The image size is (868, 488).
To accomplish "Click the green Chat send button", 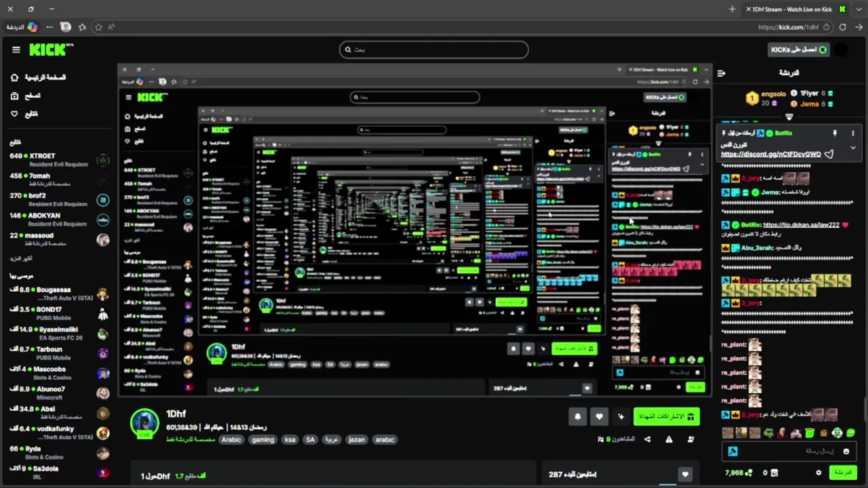I will click(843, 472).
